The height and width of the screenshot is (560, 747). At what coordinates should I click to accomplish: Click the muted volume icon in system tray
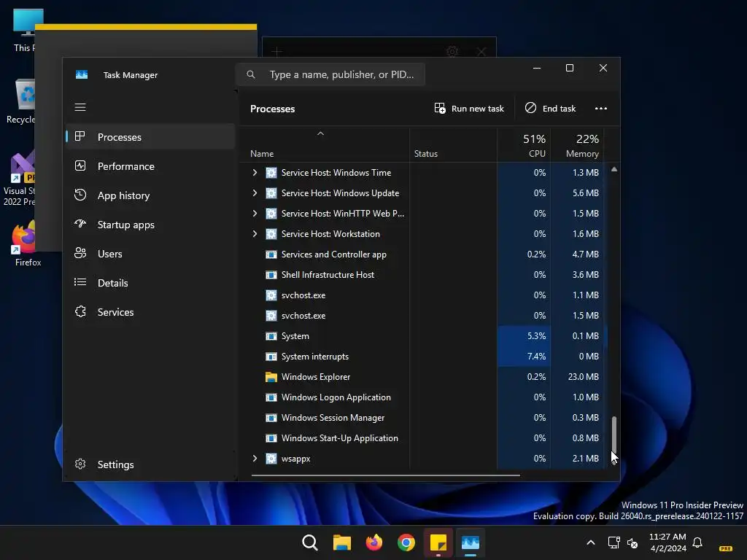click(x=632, y=542)
